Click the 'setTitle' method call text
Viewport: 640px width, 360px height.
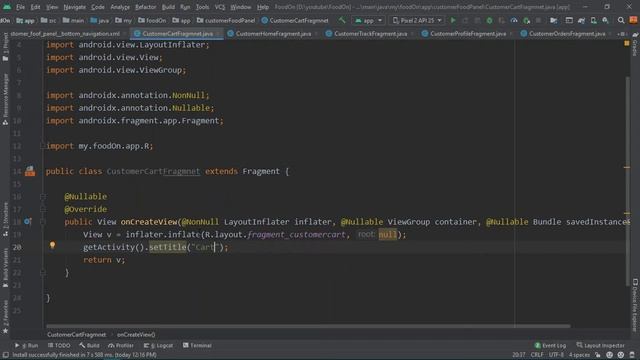[x=167, y=247]
